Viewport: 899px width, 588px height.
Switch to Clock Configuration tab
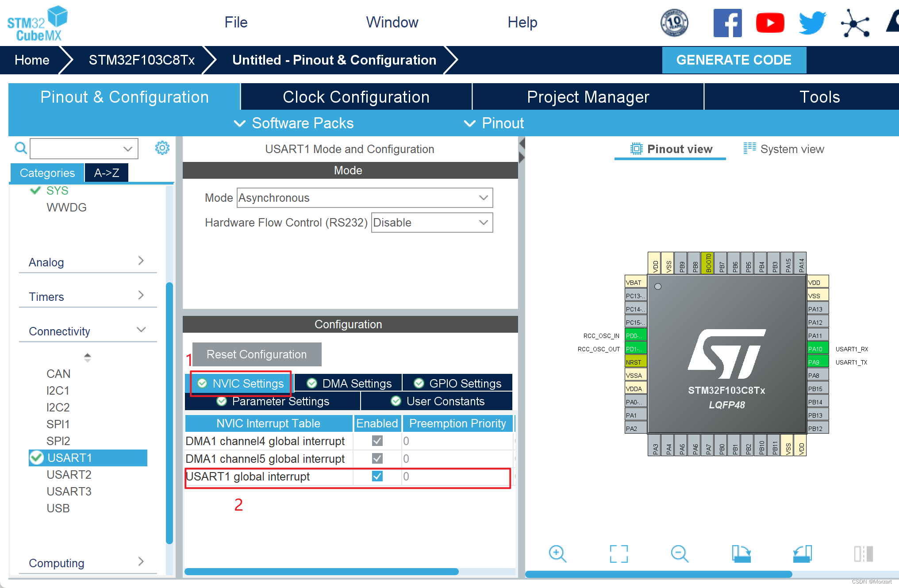[356, 97]
